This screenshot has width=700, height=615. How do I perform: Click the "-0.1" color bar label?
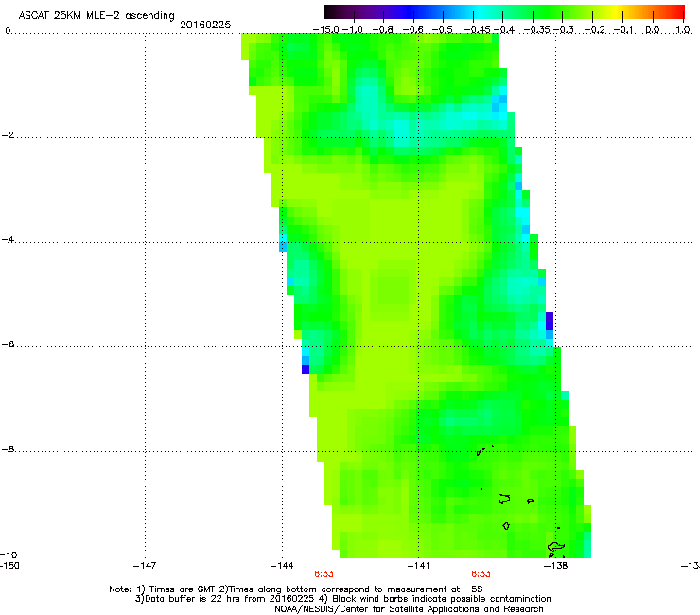(623, 30)
